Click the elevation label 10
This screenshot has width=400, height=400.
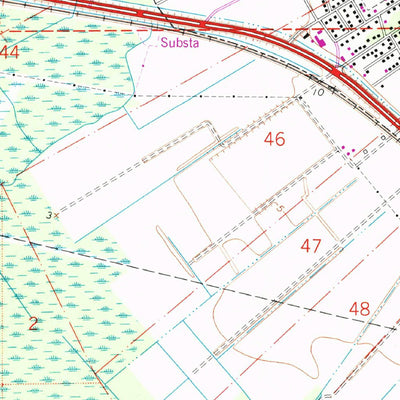[x=319, y=92]
